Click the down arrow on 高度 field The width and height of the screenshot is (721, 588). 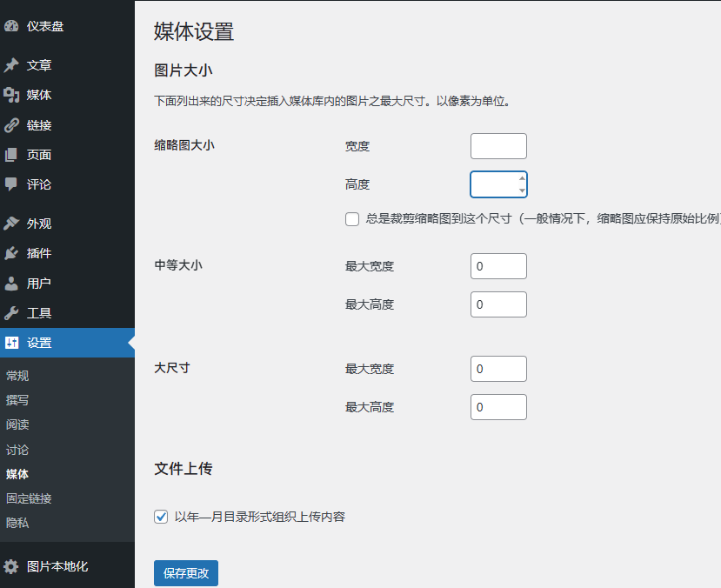(x=523, y=189)
